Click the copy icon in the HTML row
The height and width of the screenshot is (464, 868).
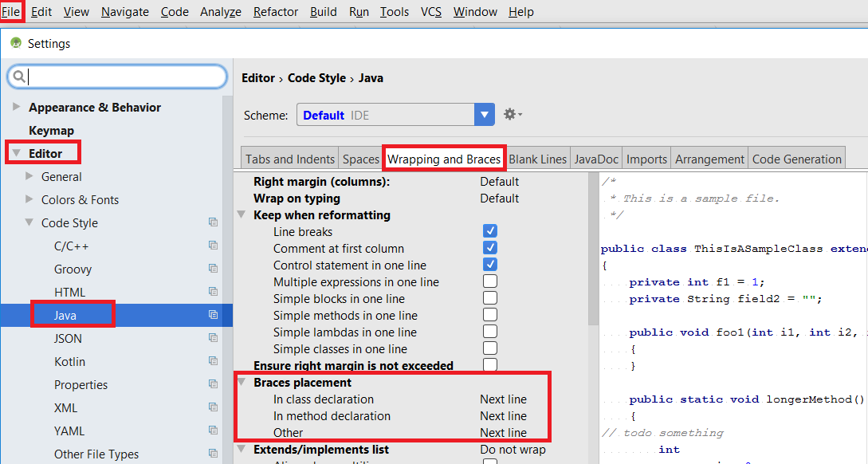[x=213, y=291]
